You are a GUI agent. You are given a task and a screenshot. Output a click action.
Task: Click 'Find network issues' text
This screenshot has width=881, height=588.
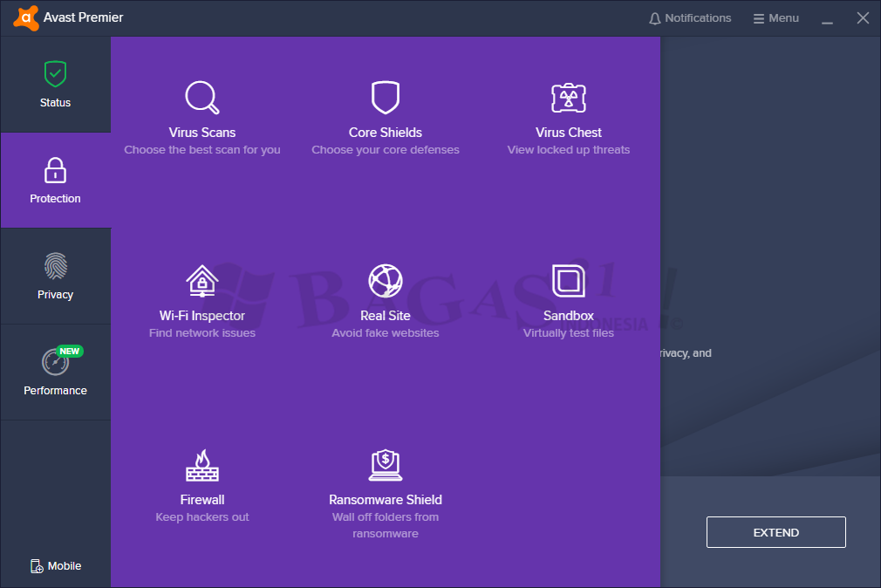click(x=202, y=333)
